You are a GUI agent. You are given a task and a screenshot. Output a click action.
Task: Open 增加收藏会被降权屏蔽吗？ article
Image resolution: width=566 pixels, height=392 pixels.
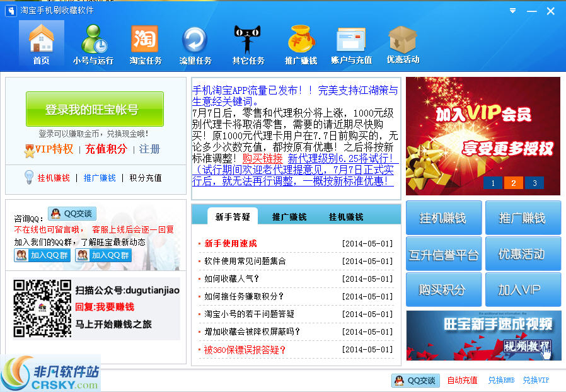point(252,331)
